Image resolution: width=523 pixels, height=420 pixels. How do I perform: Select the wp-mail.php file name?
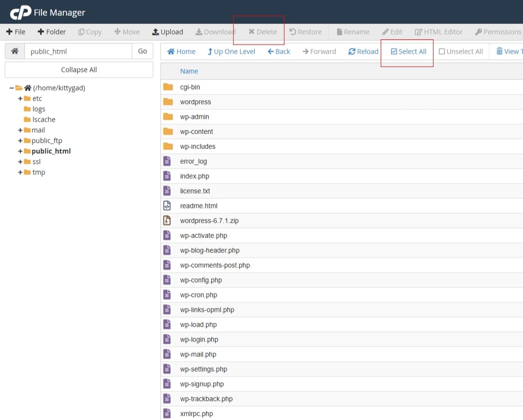198,354
